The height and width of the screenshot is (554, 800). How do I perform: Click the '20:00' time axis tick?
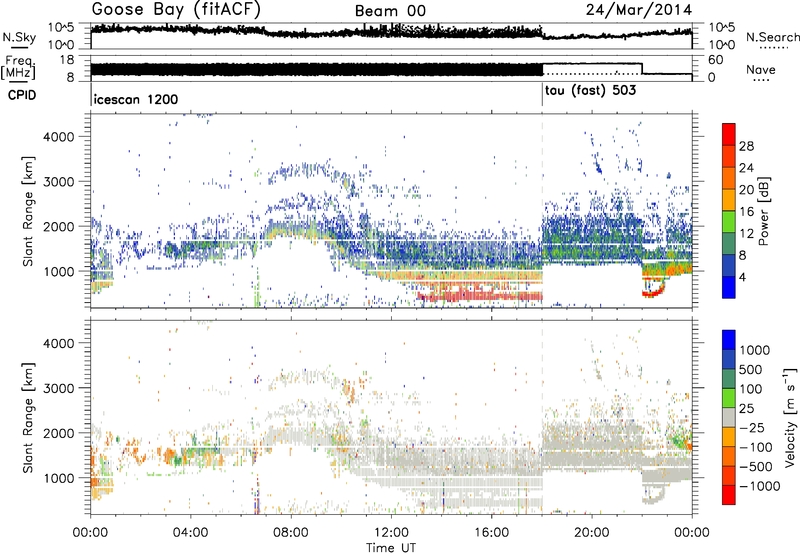click(x=592, y=533)
